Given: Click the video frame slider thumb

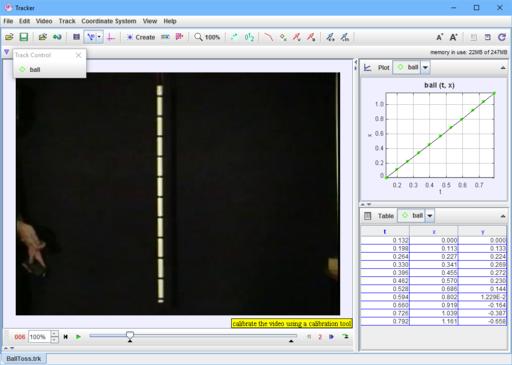Looking at the screenshot, I should pyautogui.click(x=130, y=336).
